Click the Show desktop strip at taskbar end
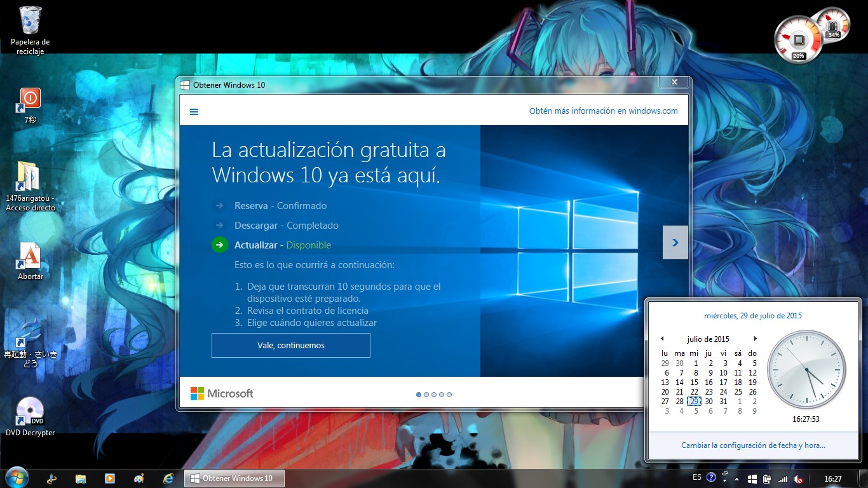Viewport: 868px width, 488px height. tap(863, 478)
